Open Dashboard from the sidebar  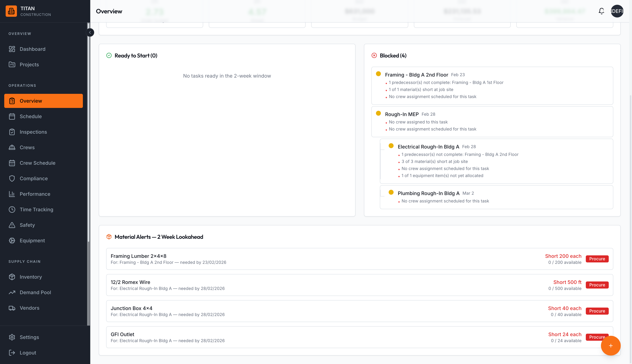pos(44,49)
